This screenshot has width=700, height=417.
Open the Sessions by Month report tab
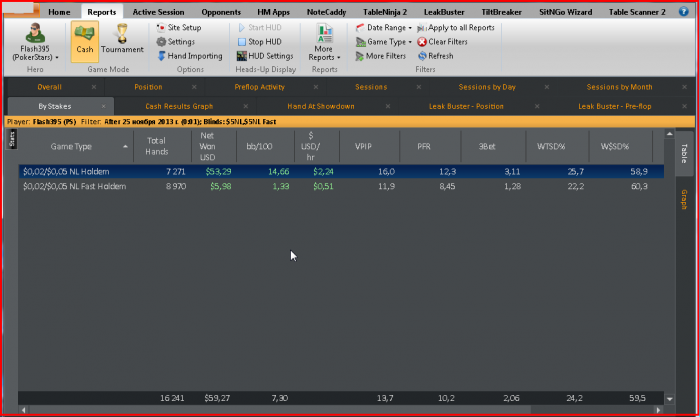pyautogui.click(x=619, y=87)
